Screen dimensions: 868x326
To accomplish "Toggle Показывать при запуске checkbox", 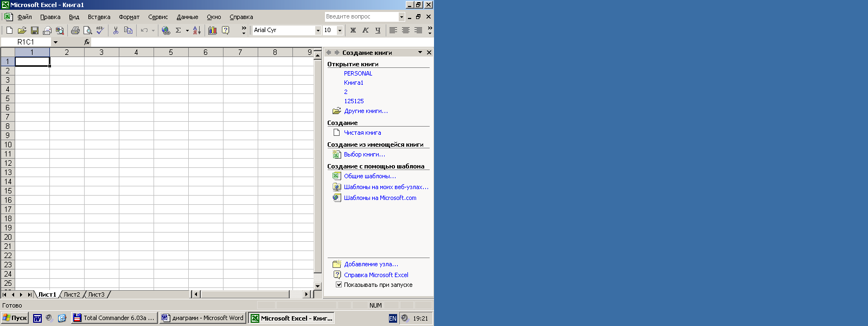I will tap(339, 285).
